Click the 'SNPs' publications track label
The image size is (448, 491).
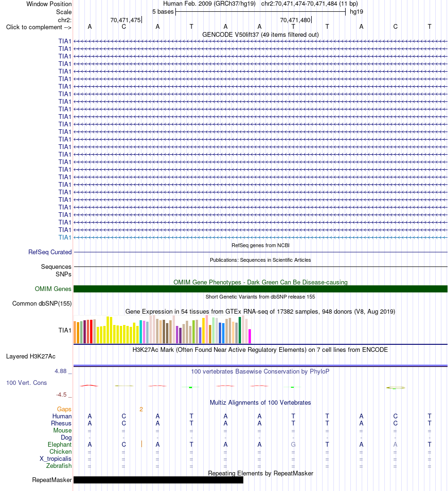64,275
